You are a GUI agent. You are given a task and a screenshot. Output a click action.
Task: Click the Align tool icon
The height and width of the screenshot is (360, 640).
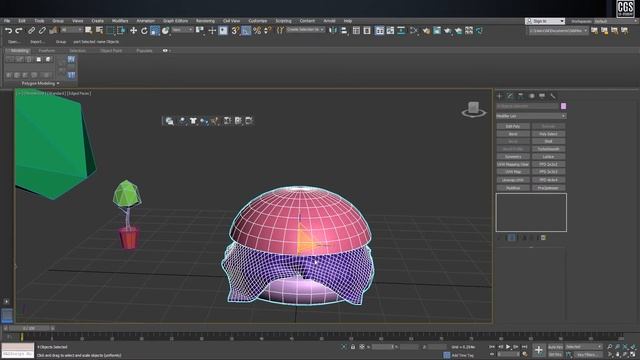pos(344,31)
